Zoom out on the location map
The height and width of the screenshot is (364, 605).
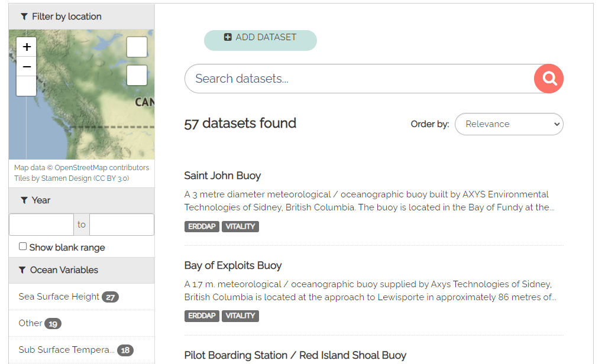tap(27, 67)
